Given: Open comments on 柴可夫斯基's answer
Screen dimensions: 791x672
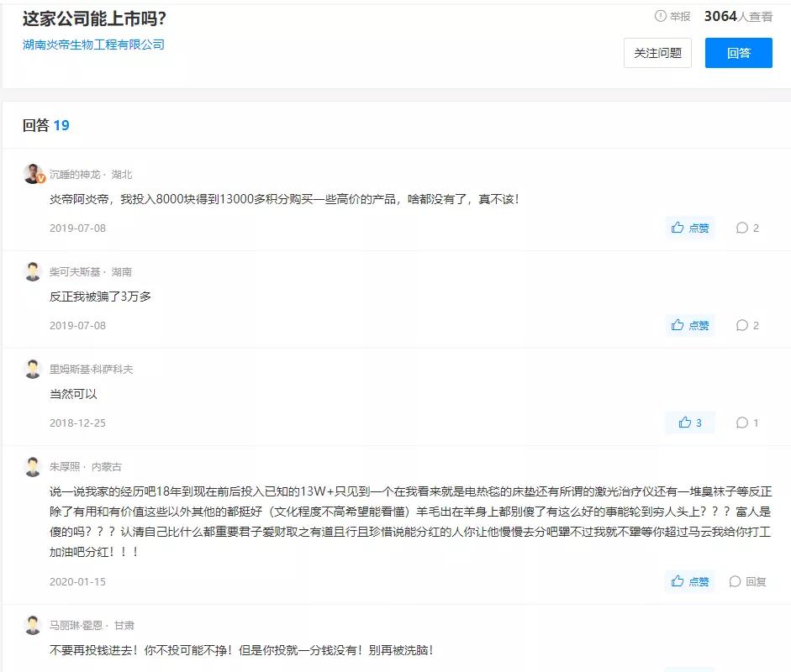Looking at the screenshot, I should (747, 325).
